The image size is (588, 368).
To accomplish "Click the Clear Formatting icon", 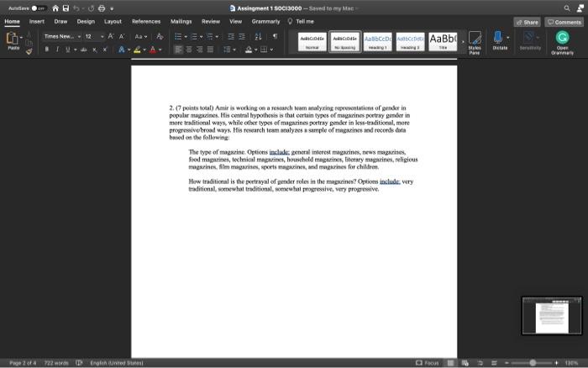I will [x=160, y=36].
